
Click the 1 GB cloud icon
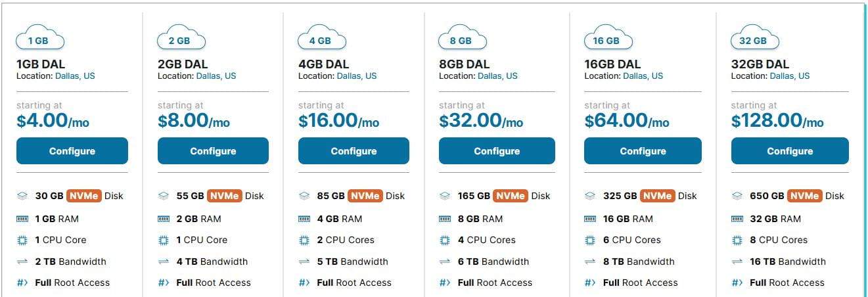(x=39, y=38)
